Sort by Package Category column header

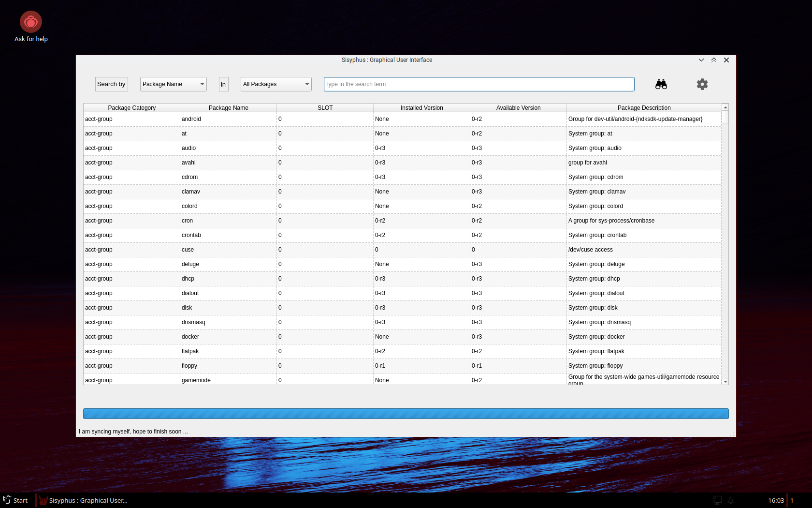tap(132, 108)
